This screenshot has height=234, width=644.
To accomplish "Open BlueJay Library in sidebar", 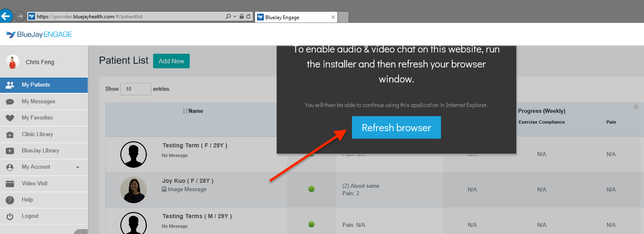I will (44, 151).
